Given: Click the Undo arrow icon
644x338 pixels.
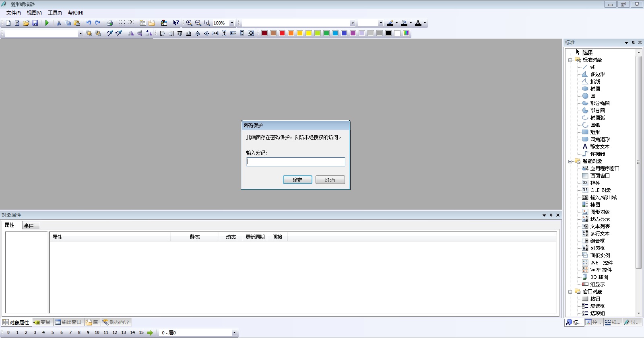Looking at the screenshot, I should (89, 23).
